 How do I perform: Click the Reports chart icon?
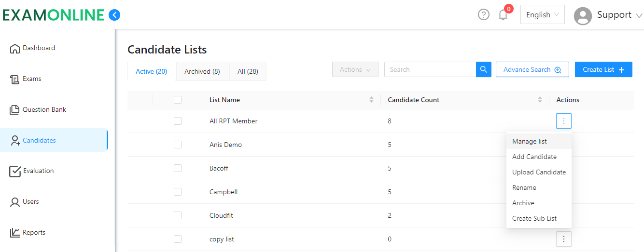click(x=15, y=233)
